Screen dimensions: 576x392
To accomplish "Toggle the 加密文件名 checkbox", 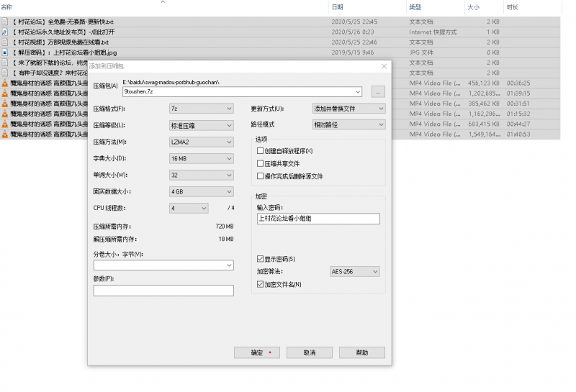I will (x=260, y=284).
